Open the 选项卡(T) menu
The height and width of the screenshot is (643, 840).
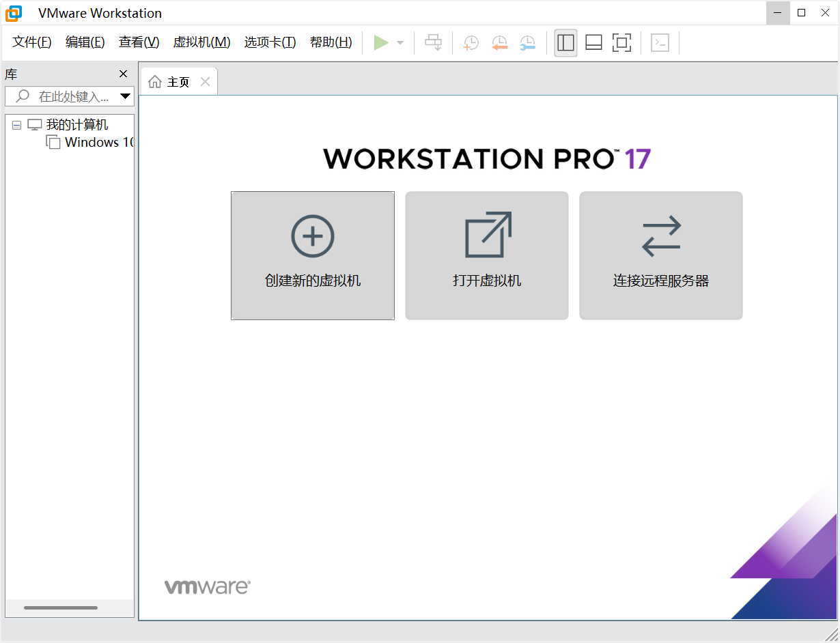click(270, 42)
